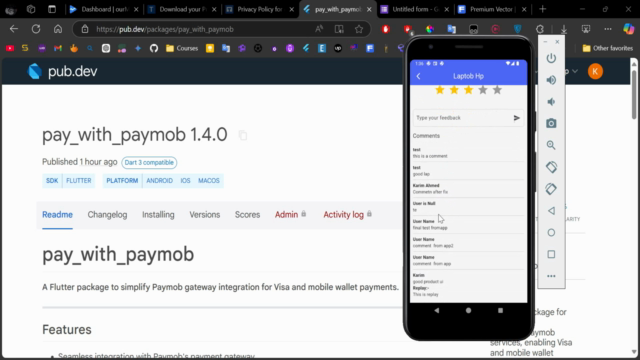The height and width of the screenshot is (360, 640).
Task: Click FLUTTER SDK tag
Action: point(79,181)
